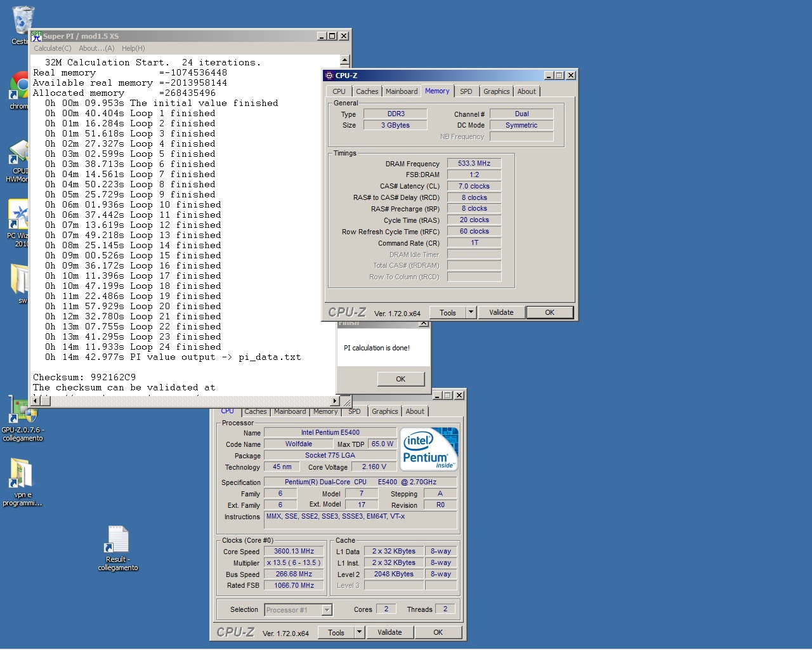Open the About...(A) menu in Super PI

[96, 48]
